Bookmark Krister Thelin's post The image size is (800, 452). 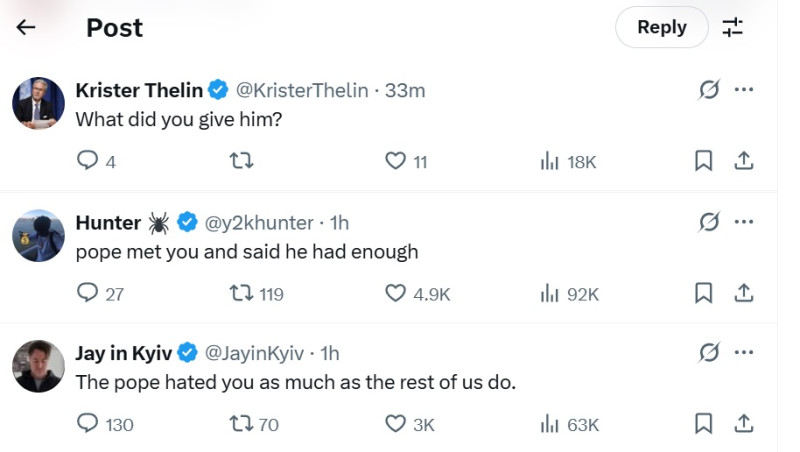pyautogui.click(x=704, y=161)
